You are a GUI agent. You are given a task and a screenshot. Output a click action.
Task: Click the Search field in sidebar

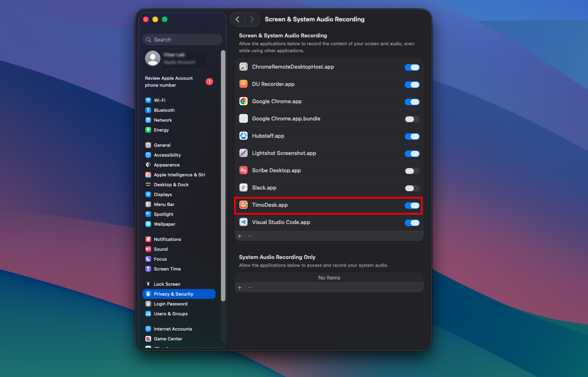click(x=183, y=39)
